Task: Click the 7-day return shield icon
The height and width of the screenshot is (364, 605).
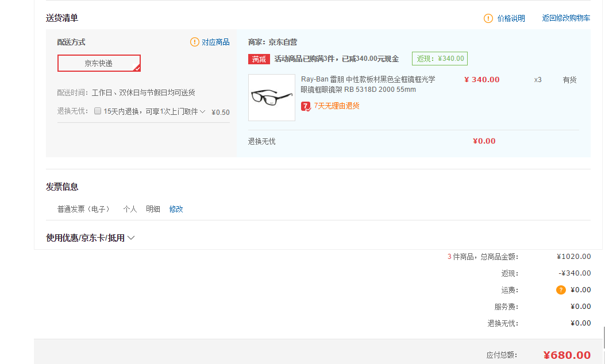Action: [306, 106]
